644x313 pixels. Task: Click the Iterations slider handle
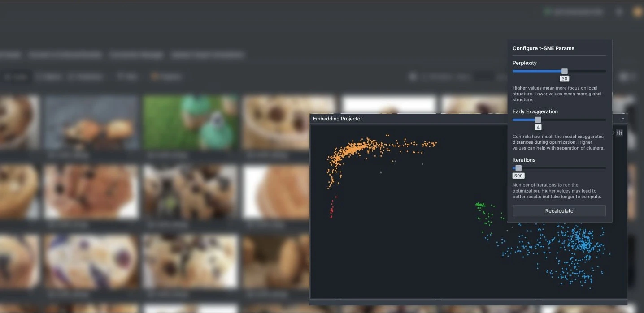point(518,168)
